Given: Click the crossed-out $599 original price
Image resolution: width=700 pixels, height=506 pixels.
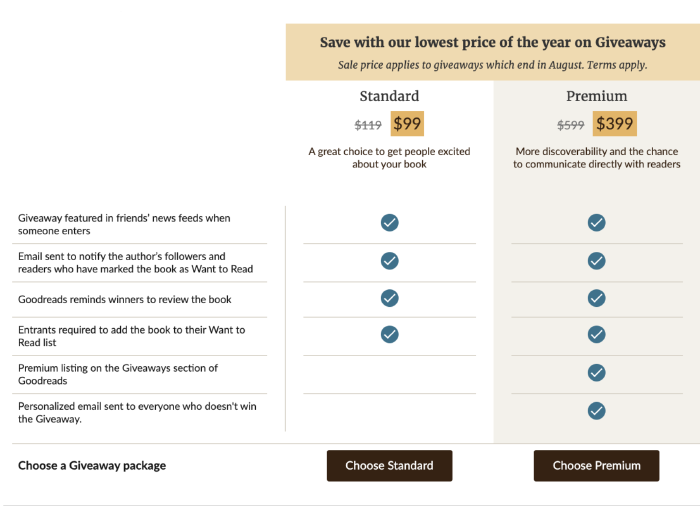Looking at the screenshot, I should tap(571, 125).
